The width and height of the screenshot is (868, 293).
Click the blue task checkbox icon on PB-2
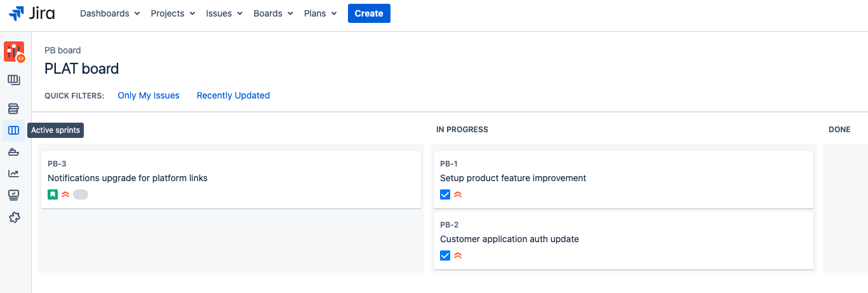point(445,256)
